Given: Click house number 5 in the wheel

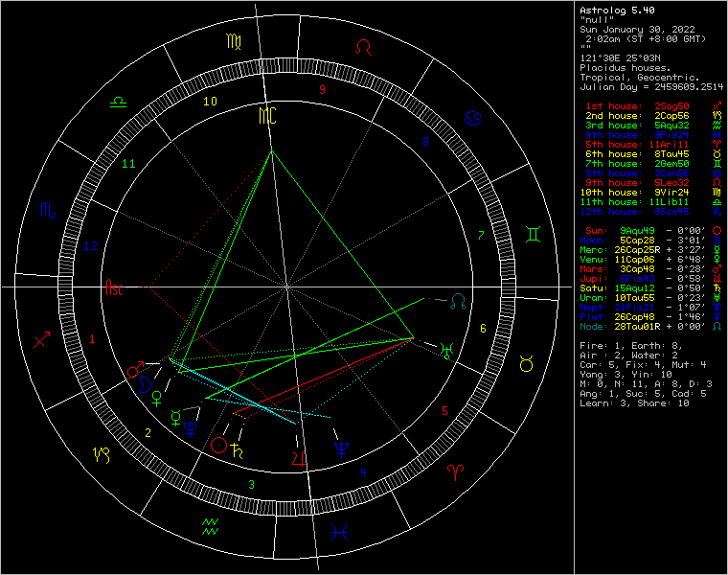Looking at the screenshot, I should tap(444, 410).
